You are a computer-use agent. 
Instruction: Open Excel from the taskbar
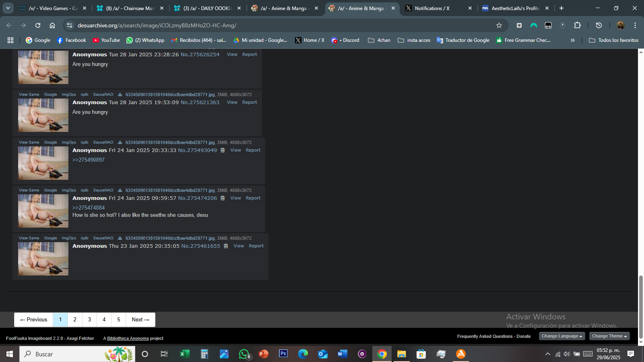pyautogui.click(x=185, y=354)
